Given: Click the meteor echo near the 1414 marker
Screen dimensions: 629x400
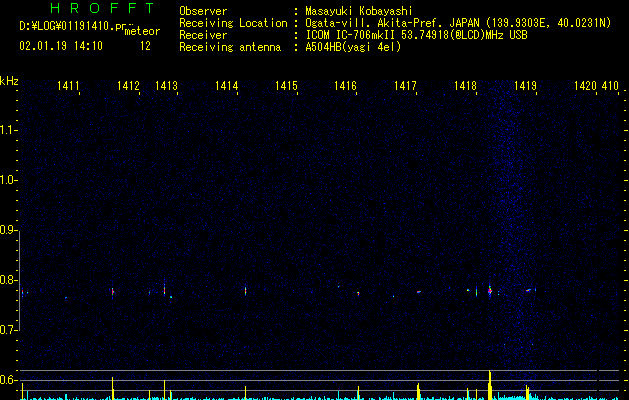Looking at the screenshot, I should point(246,291).
